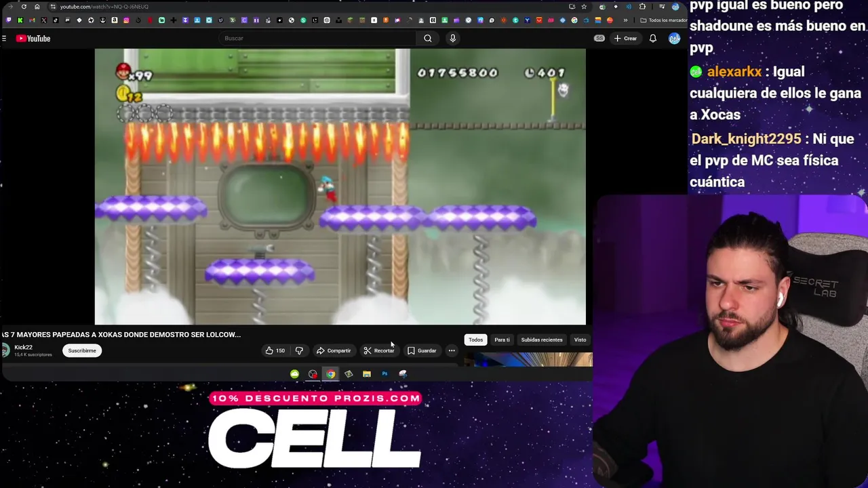Open the three-dot more actions menu

click(452, 350)
